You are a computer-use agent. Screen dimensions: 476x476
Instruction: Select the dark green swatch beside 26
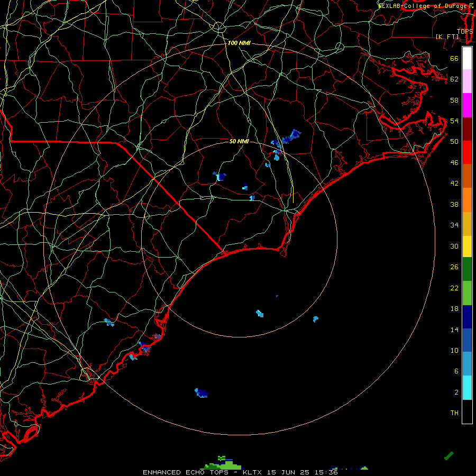coord(467,269)
